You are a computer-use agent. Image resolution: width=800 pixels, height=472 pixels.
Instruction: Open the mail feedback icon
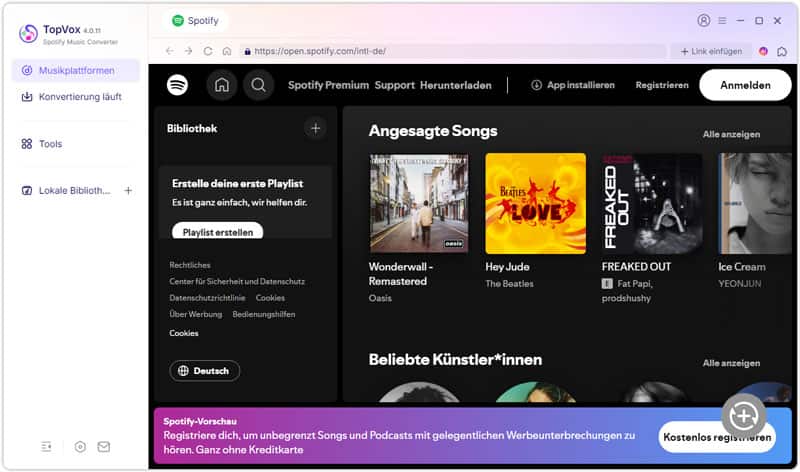(104, 447)
